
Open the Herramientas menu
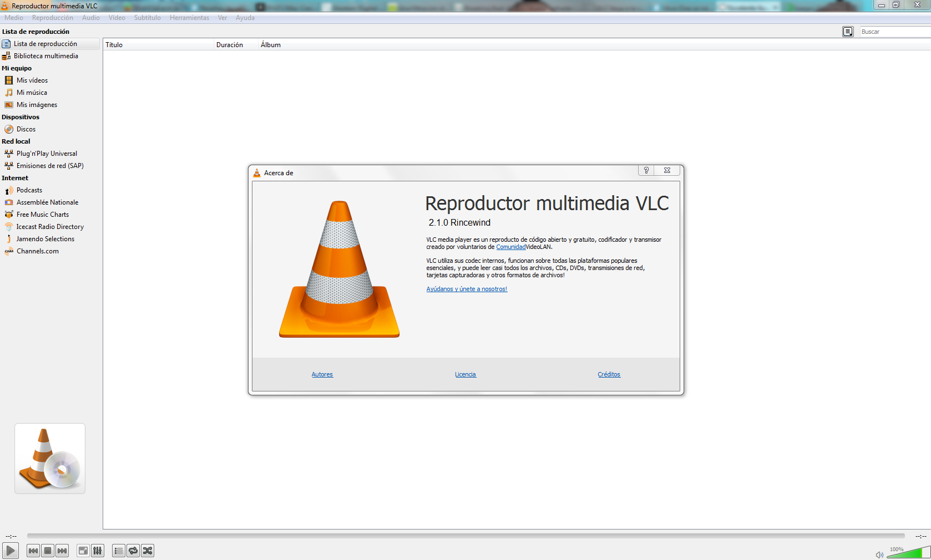click(x=190, y=18)
